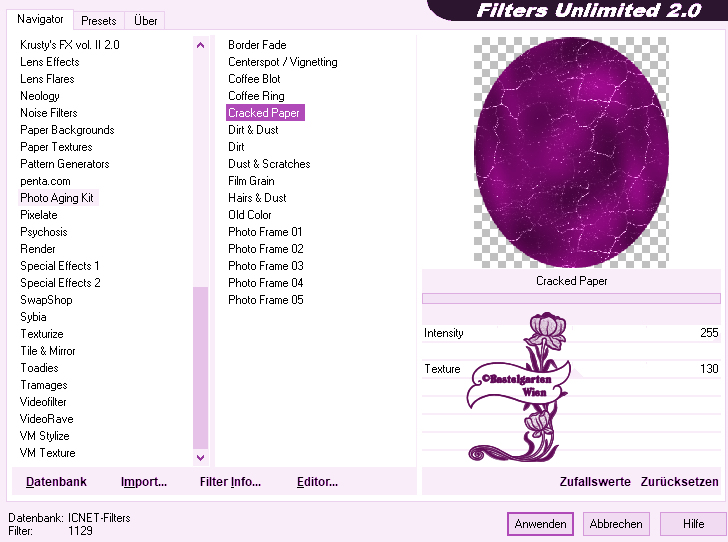This screenshot has height=542, width=728.
Task: Select the Special Effects 1 category
Action: click(x=59, y=266)
